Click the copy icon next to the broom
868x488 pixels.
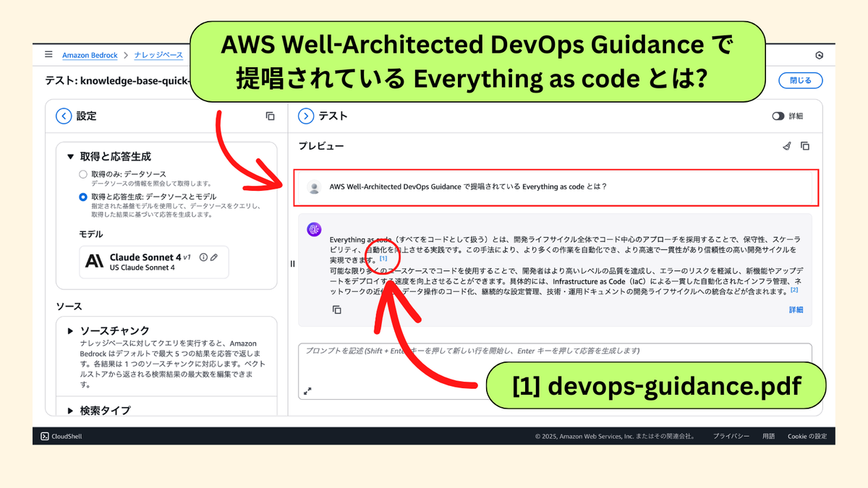click(805, 146)
